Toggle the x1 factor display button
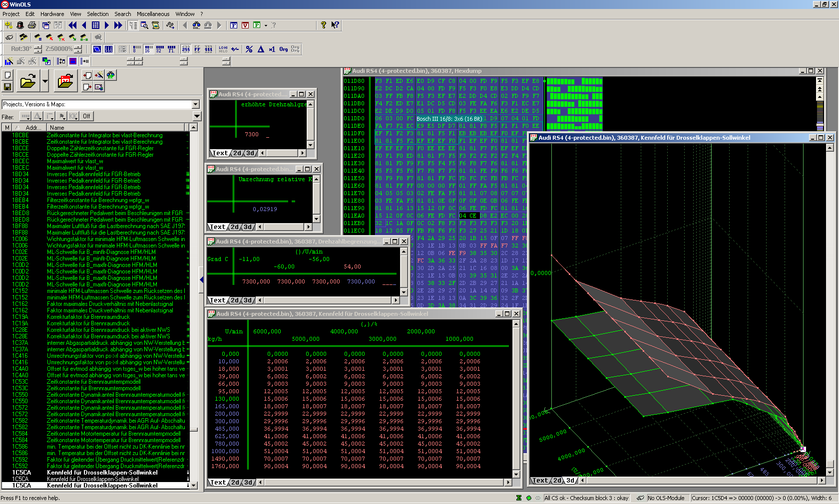Image resolution: width=839 pixels, height=504 pixels. 272,49
